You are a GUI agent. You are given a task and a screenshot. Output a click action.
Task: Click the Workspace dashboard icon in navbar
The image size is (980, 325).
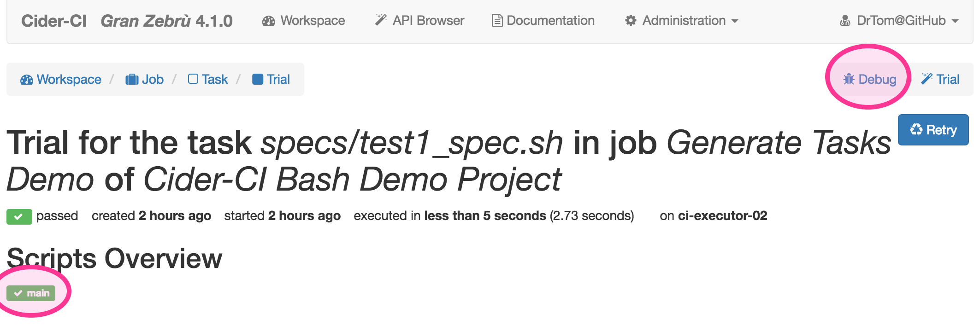[x=268, y=21]
